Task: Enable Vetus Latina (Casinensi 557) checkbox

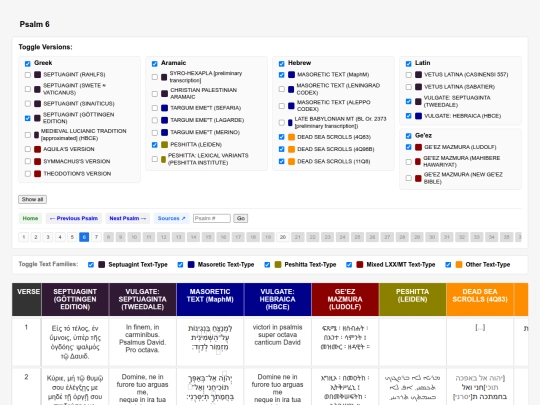Action: (x=408, y=75)
